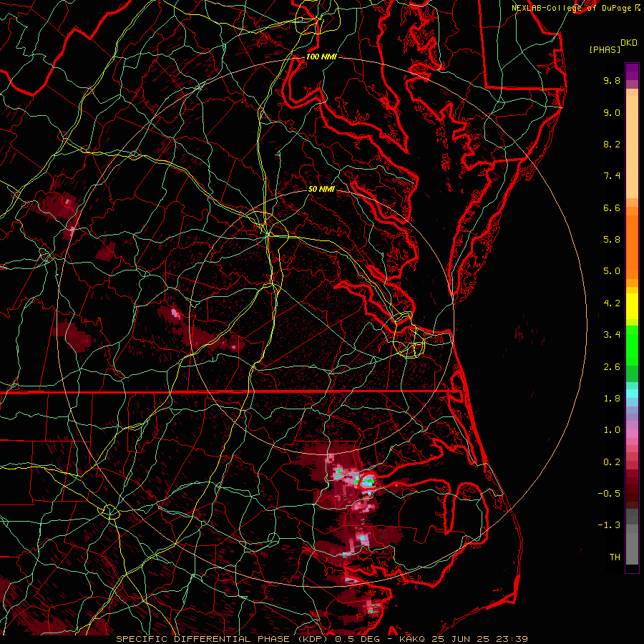Click the 3.4 scale value
The height and width of the screenshot is (644, 644).
pos(612,335)
